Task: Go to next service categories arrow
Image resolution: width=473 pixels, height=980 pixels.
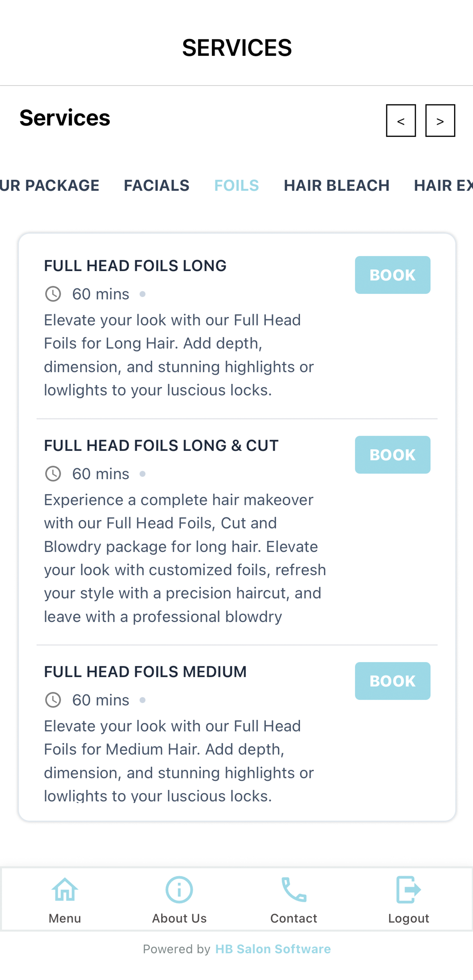Action: coord(440,120)
